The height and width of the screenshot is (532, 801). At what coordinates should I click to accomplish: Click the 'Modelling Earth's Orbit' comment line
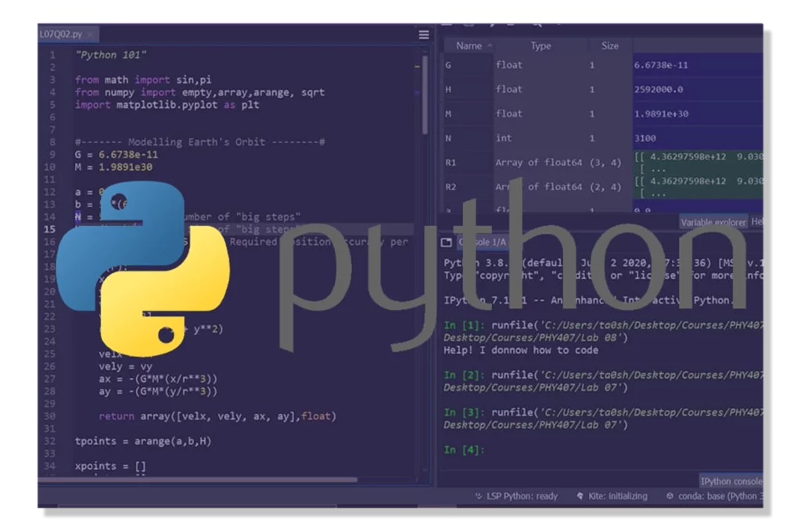(x=199, y=142)
